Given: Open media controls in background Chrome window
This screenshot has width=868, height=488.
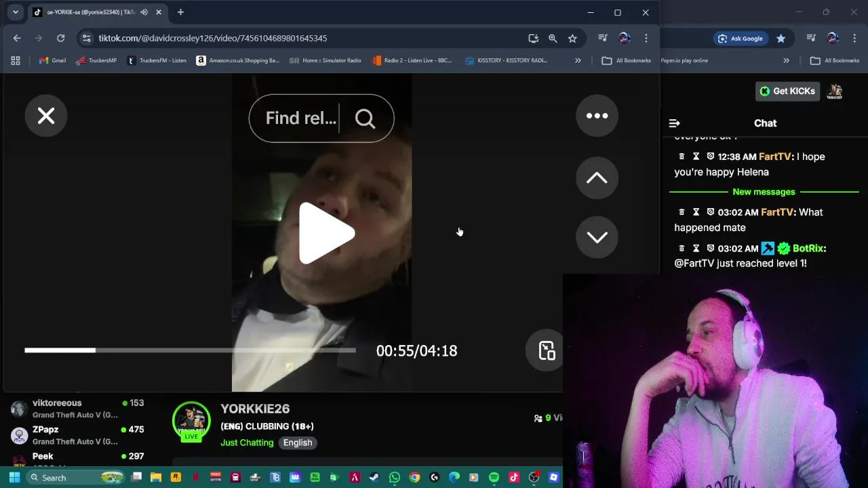Looking at the screenshot, I should click(x=811, y=39).
